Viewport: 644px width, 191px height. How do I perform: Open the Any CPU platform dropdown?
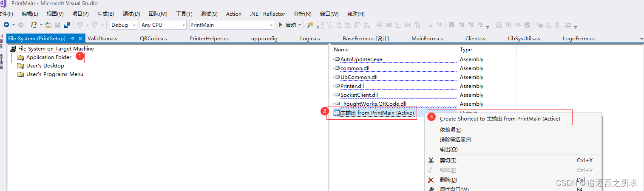(183, 25)
